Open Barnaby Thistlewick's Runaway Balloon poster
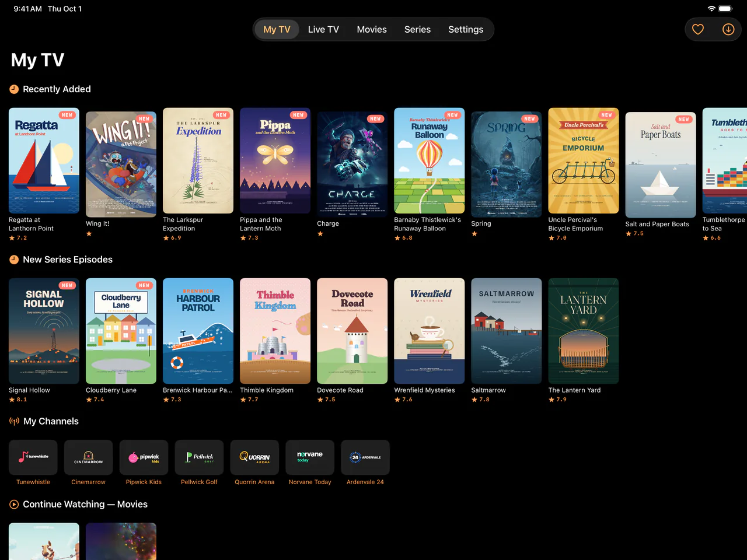The width and height of the screenshot is (747, 560). [x=430, y=160]
